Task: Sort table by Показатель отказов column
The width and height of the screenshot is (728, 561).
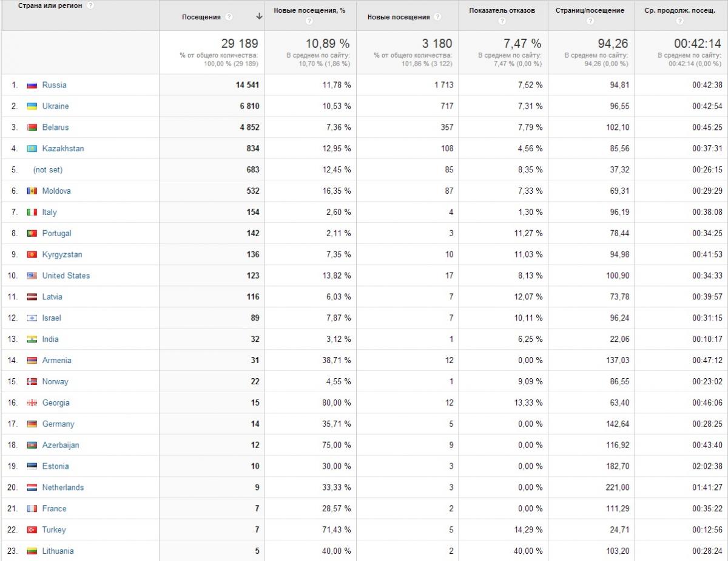Action: pyautogui.click(x=502, y=10)
